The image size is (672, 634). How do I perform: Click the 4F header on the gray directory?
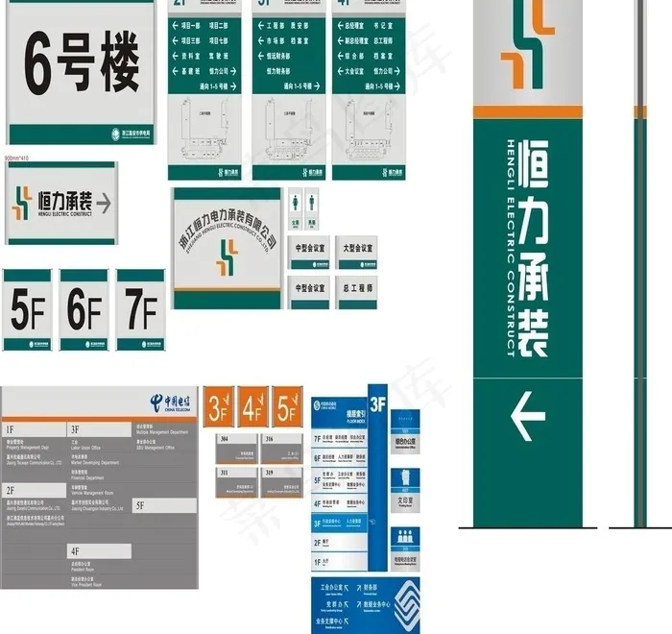100,551
